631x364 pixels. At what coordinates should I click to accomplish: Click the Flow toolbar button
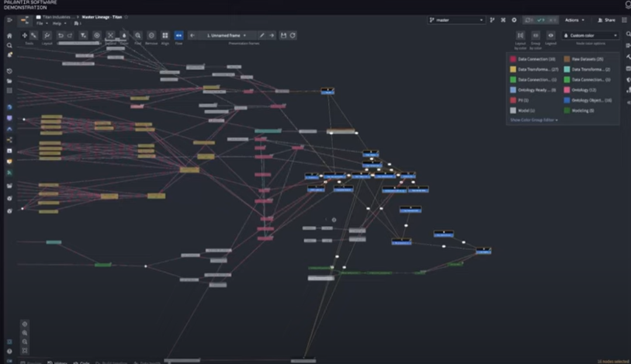[x=179, y=36]
